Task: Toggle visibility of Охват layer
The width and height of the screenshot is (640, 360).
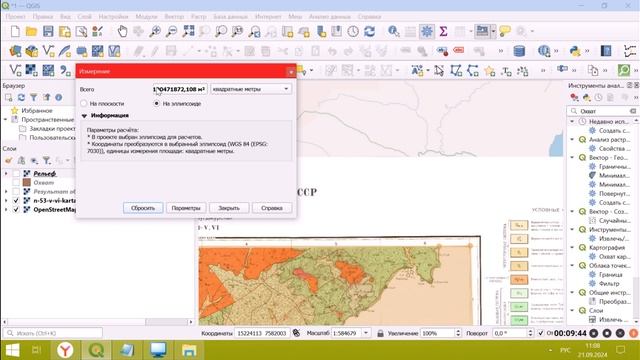Action: (x=16, y=182)
